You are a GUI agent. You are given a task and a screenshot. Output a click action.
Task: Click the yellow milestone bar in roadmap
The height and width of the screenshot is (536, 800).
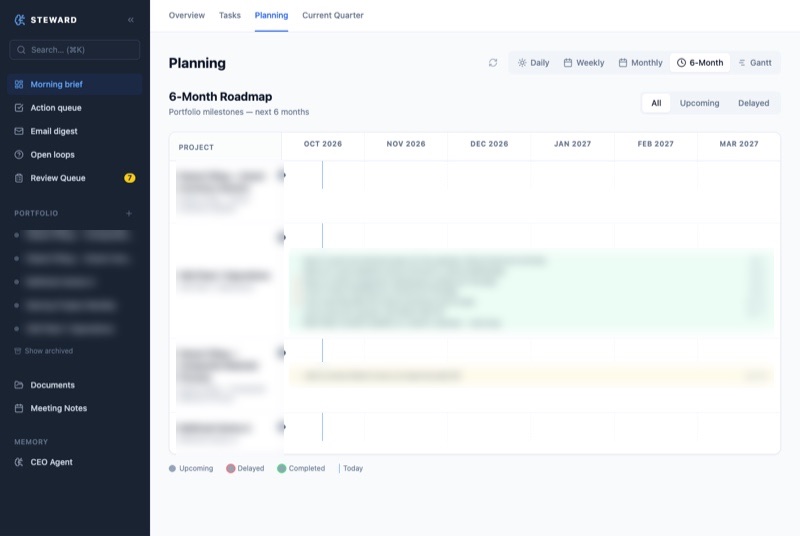point(532,376)
